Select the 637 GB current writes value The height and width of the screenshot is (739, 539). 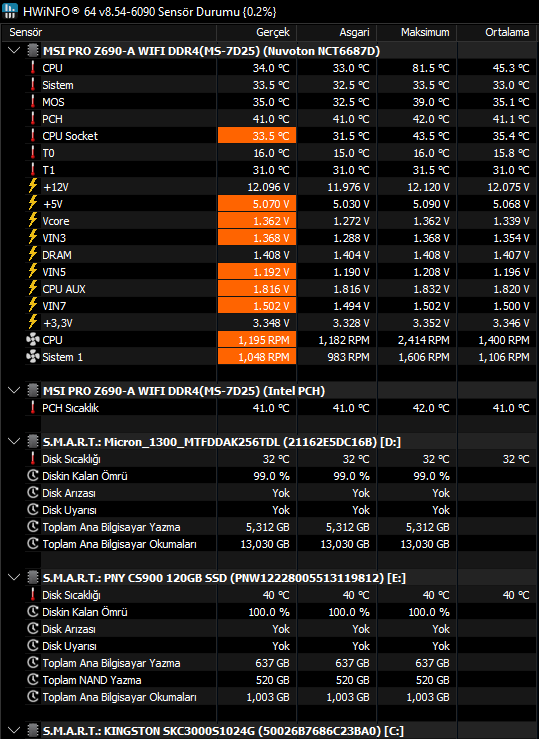tap(272, 663)
